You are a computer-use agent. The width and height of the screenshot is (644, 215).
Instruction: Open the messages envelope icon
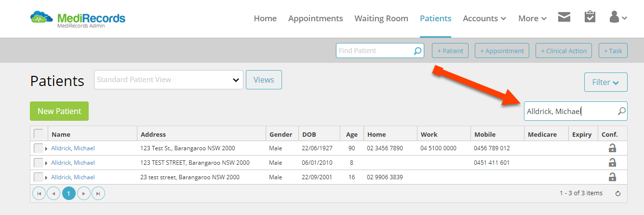click(x=564, y=17)
